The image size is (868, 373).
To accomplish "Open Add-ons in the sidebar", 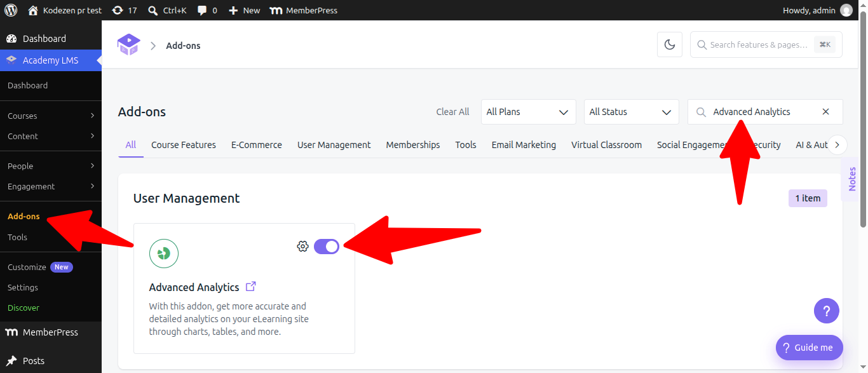I will pyautogui.click(x=24, y=216).
